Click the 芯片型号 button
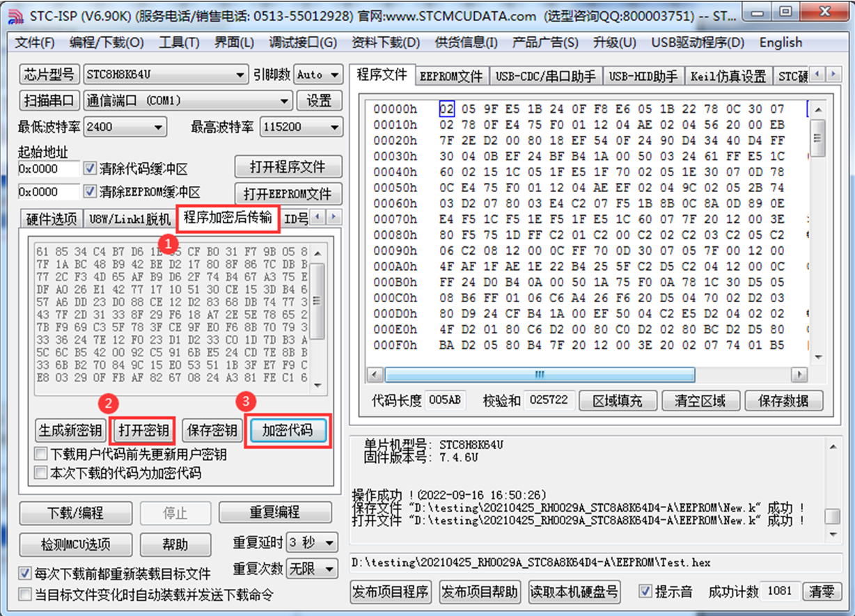Screen dimensions: 855x616 pyautogui.click(x=49, y=74)
